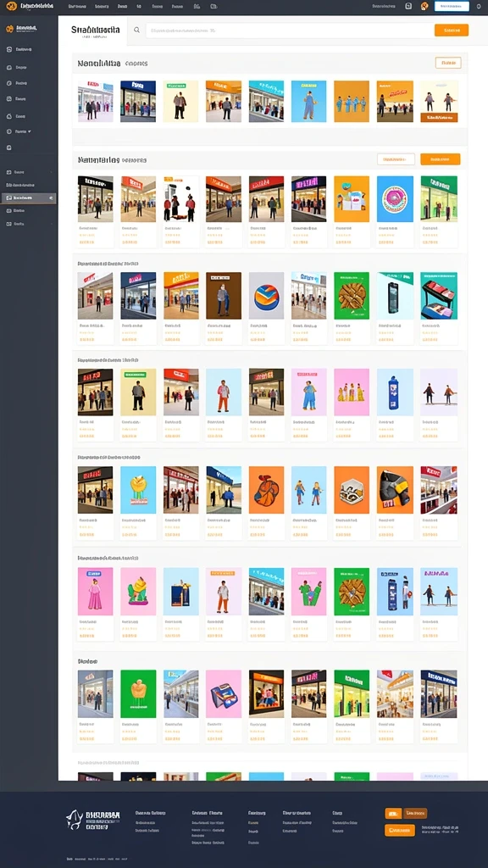Click the orange logo in the top bar
This screenshot has height=868, width=488.
[x=10, y=6]
